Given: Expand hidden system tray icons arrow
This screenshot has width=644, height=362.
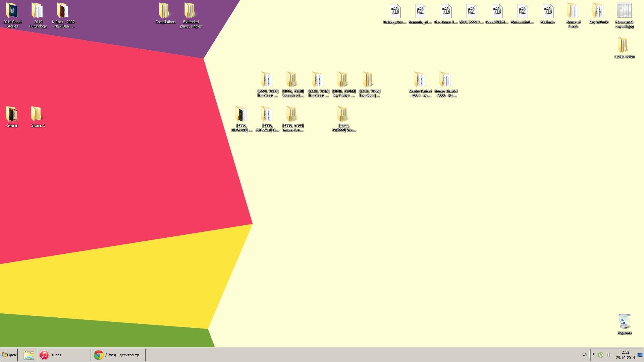Looking at the screenshot, I should click(x=593, y=355).
